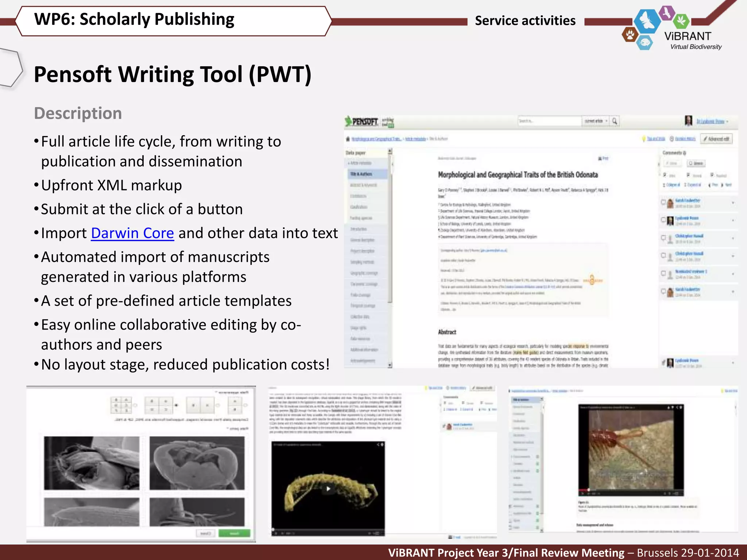Toggle the General comments checkbox in main window
Image resolution: width=747 pixels, height=560 pixels.
[688, 175]
